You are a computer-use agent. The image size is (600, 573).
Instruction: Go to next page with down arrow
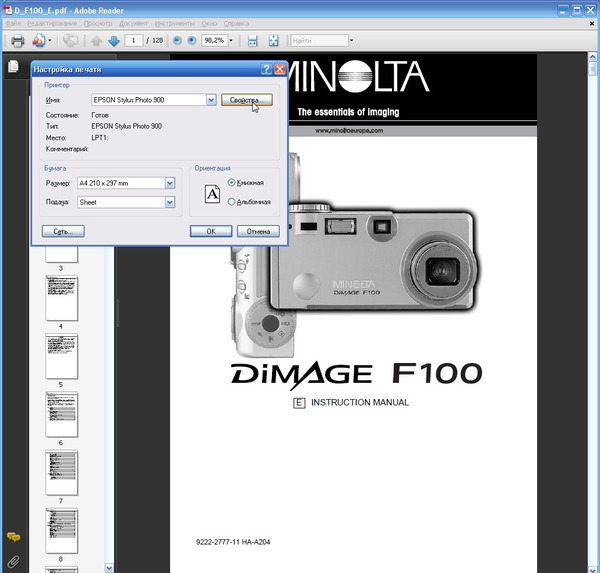pos(114,41)
